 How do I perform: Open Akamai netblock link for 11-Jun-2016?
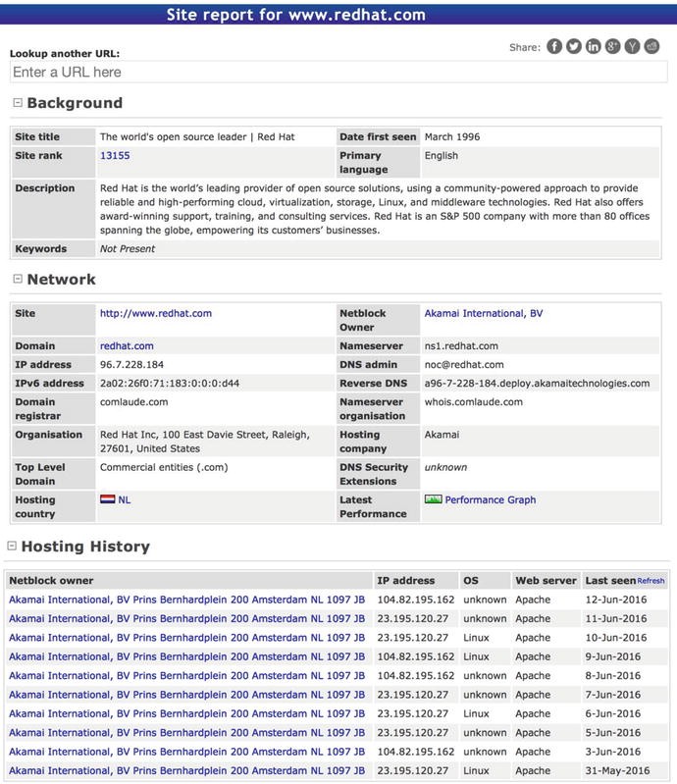[x=187, y=618]
